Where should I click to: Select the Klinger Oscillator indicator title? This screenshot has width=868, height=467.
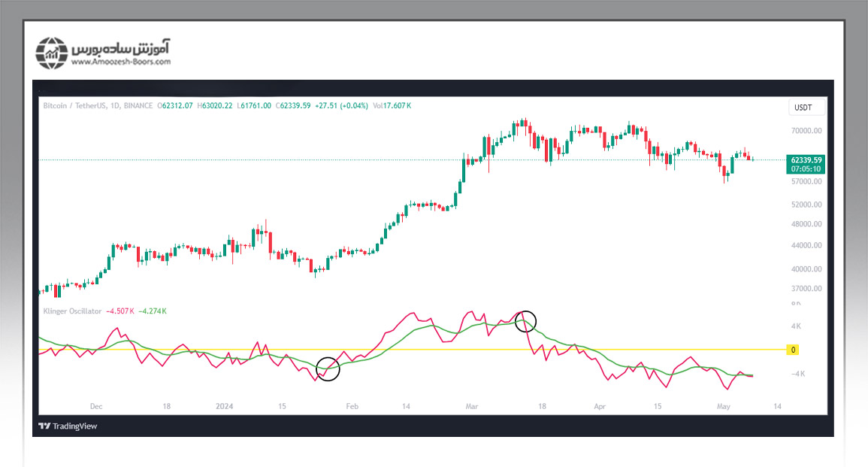pos(71,311)
